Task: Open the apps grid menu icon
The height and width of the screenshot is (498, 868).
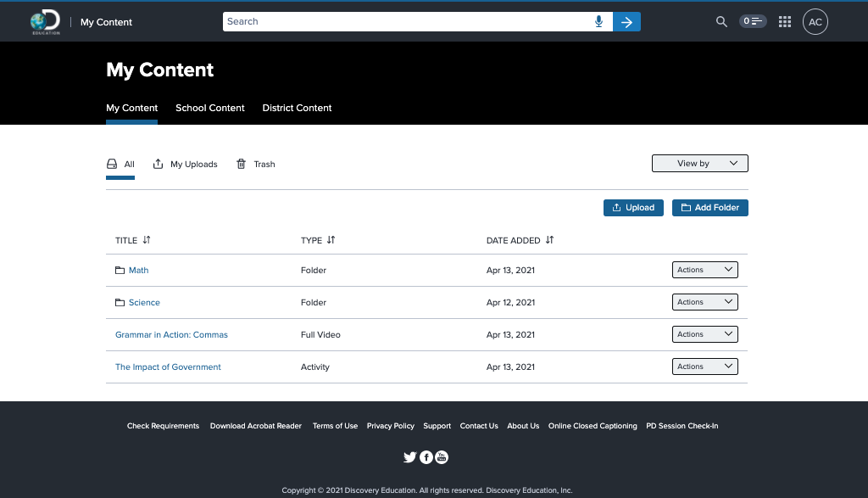Action: [x=785, y=22]
